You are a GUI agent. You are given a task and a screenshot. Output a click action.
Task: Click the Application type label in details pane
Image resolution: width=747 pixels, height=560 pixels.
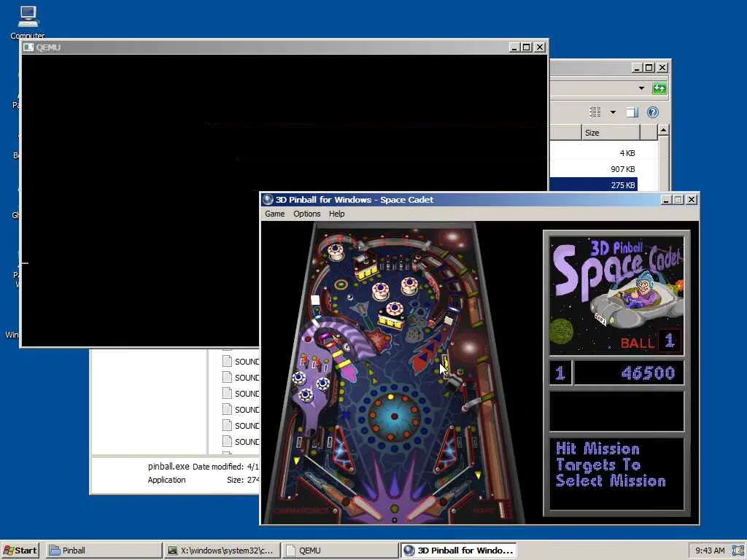point(166,480)
